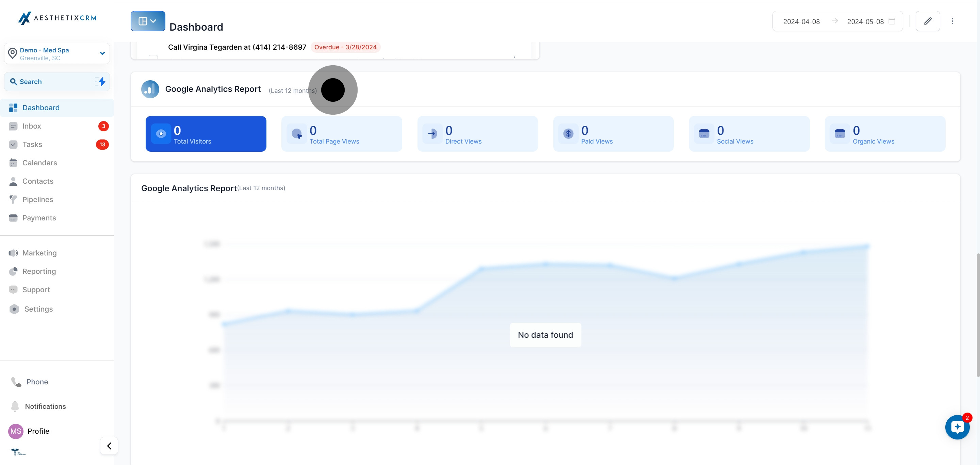Open the three-dot dashboard options menu

click(x=952, y=21)
